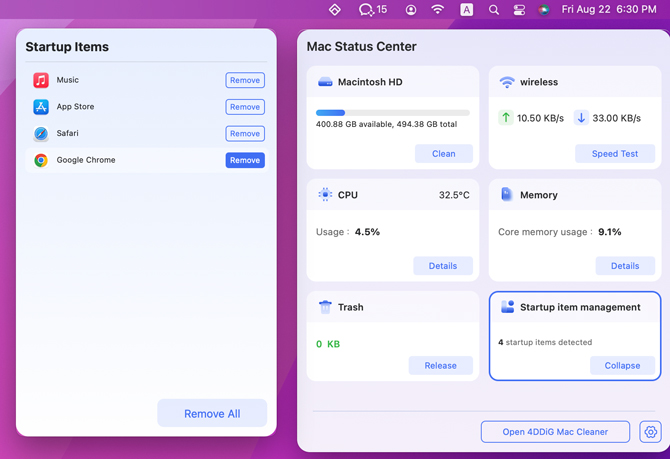
Task: Click '4 startup items detected' text
Action: [545, 342]
